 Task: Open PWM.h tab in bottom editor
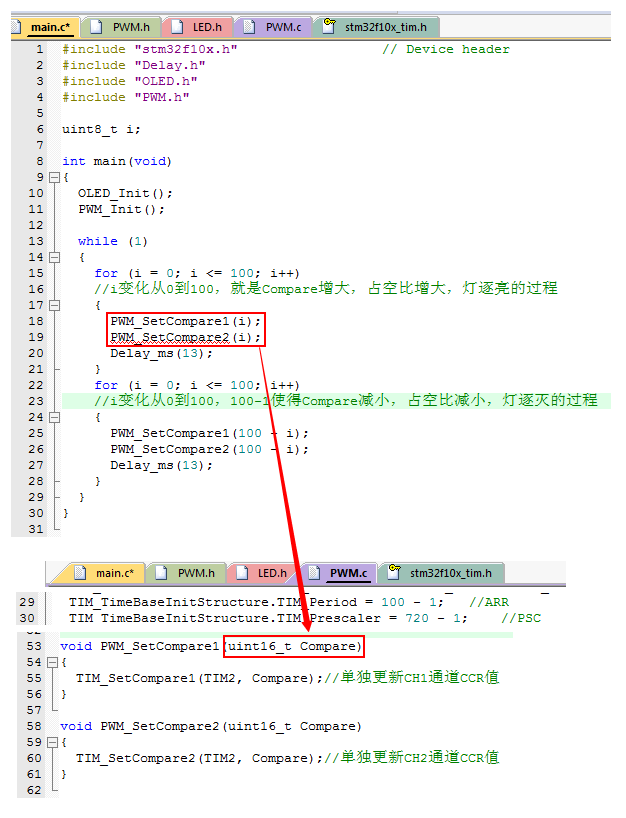click(x=187, y=573)
